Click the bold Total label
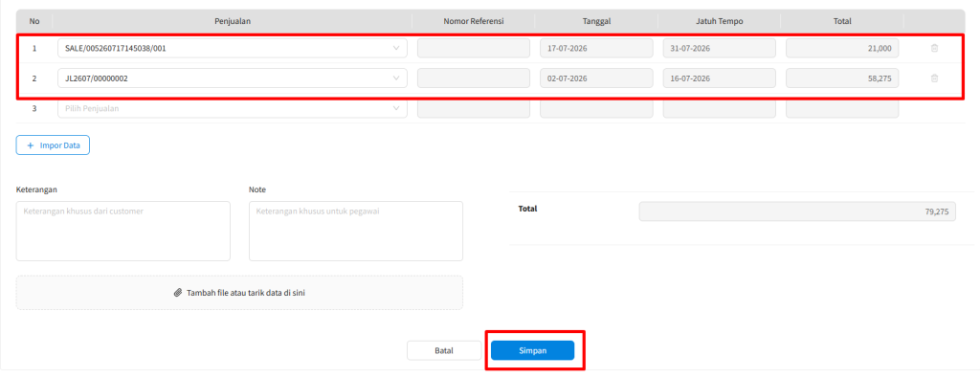Screen dimensions: 980x378 tap(527, 209)
